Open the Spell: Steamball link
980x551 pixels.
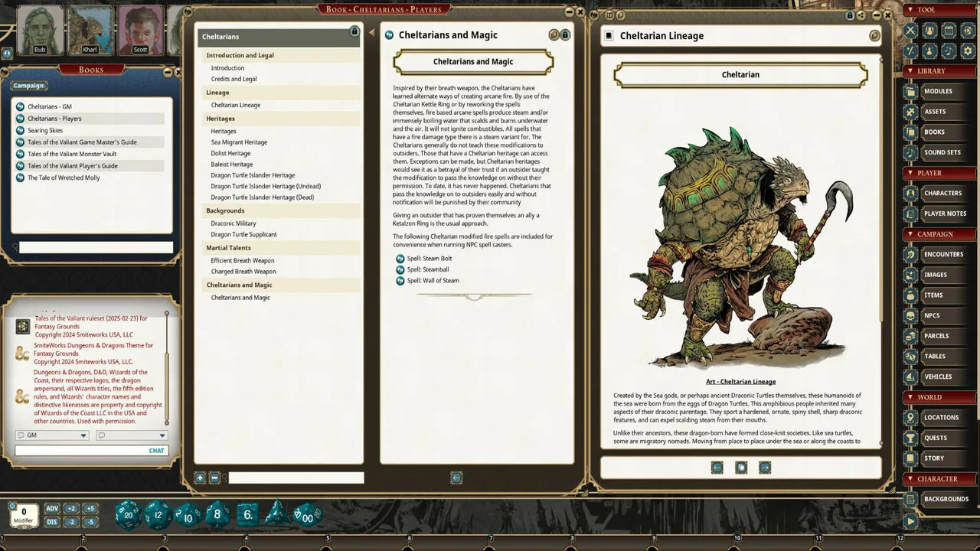click(428, 269)
